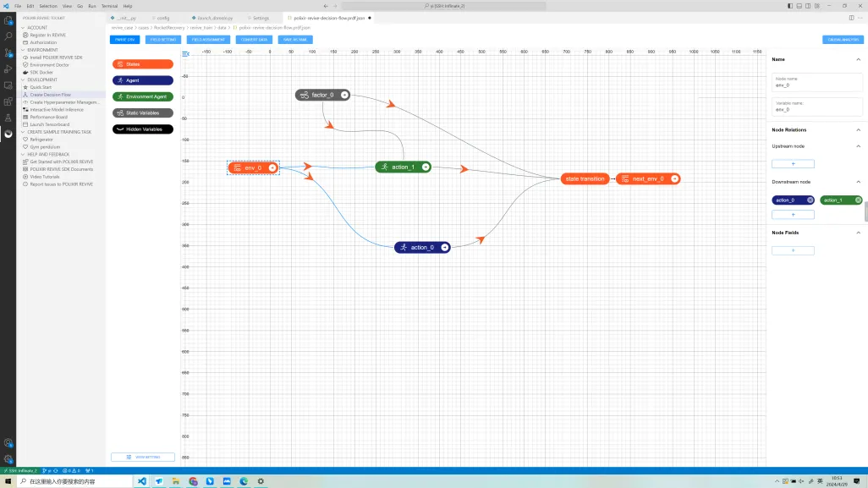Switch to the Settings editor tab
The image size is (868, 488).
coord(259,18)
